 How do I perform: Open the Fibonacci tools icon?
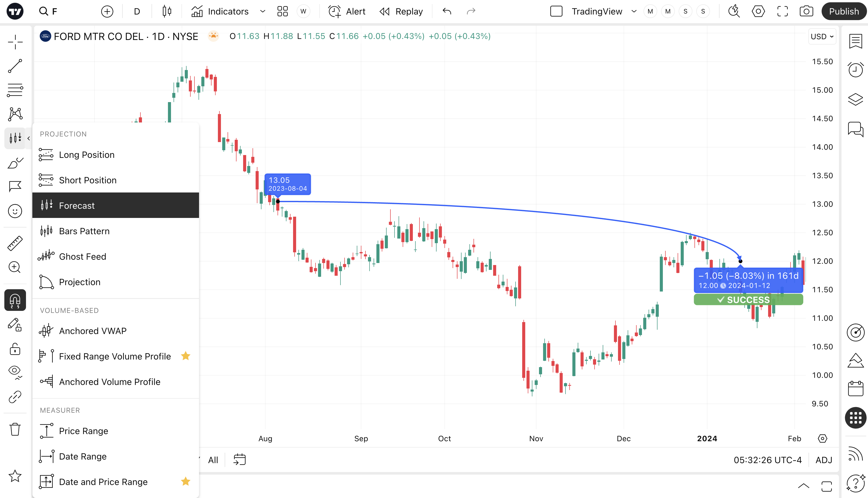pos(15,90)
